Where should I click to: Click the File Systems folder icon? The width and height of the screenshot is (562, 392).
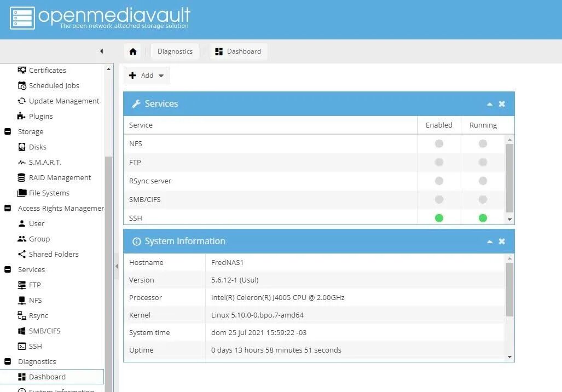(22, 193)
